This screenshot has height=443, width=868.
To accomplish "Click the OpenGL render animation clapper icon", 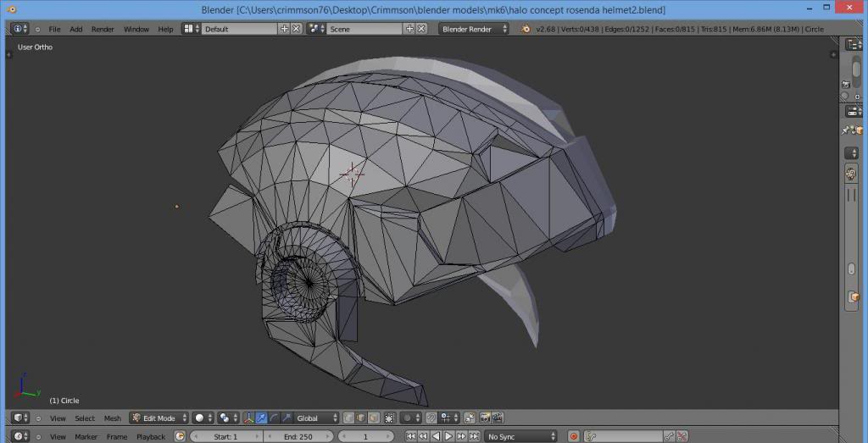I will click(x=497, y=418).
